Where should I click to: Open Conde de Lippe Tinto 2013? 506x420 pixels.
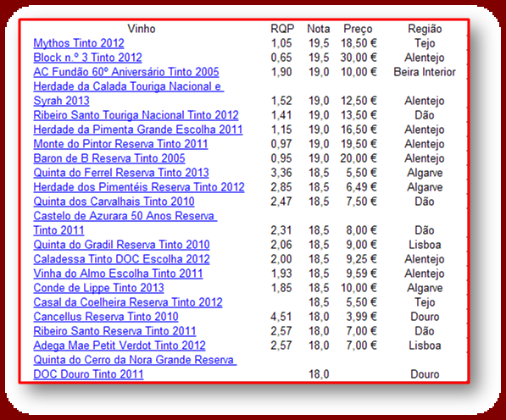[x=98, y=288]
